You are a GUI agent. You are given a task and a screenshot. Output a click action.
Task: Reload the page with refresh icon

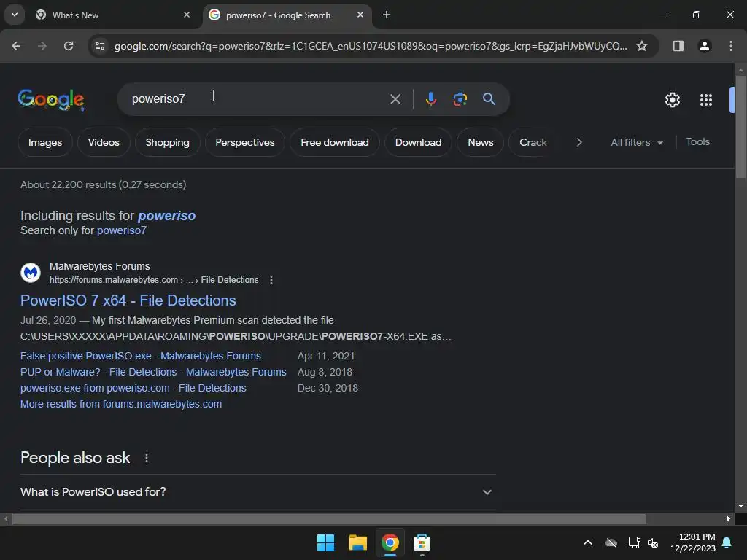69,46
